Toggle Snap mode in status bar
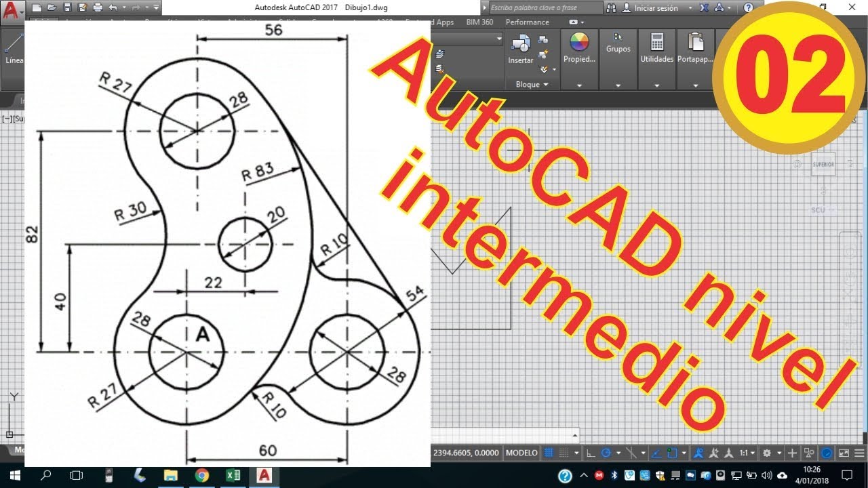This screenshot has width=868, height=488. [x=564, y=453]
